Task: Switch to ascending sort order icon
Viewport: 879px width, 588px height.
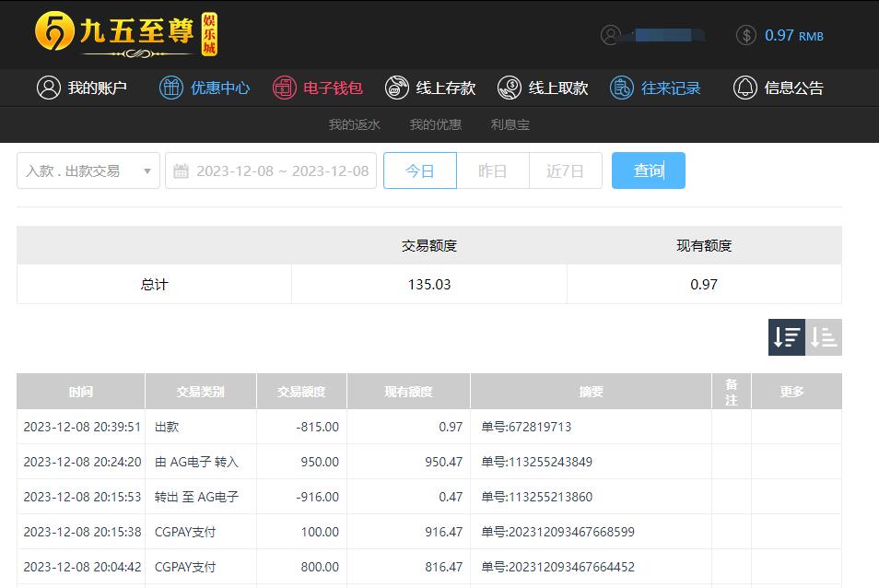Action: (824, 337)
